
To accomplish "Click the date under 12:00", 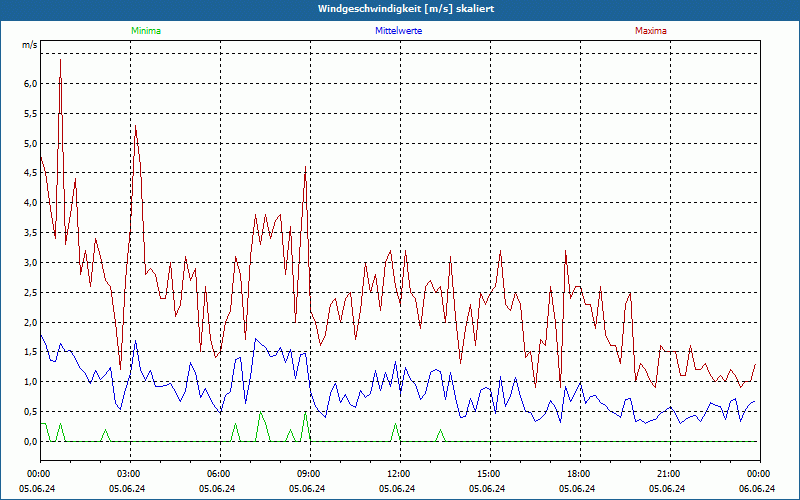I will tap(397, 489).
